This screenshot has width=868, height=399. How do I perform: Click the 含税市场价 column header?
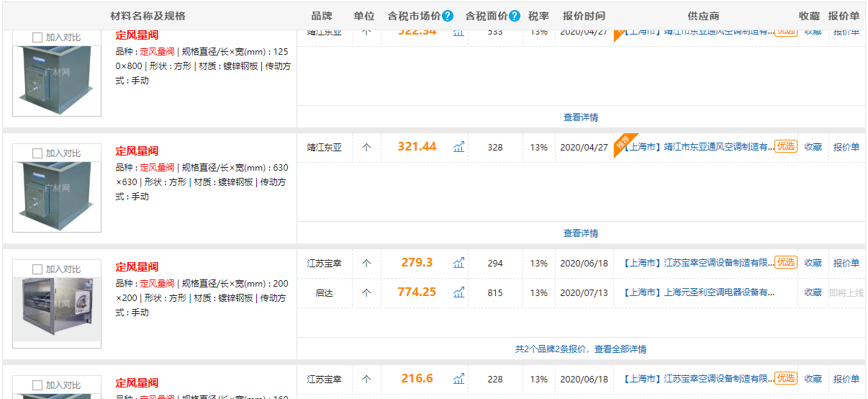414,16
